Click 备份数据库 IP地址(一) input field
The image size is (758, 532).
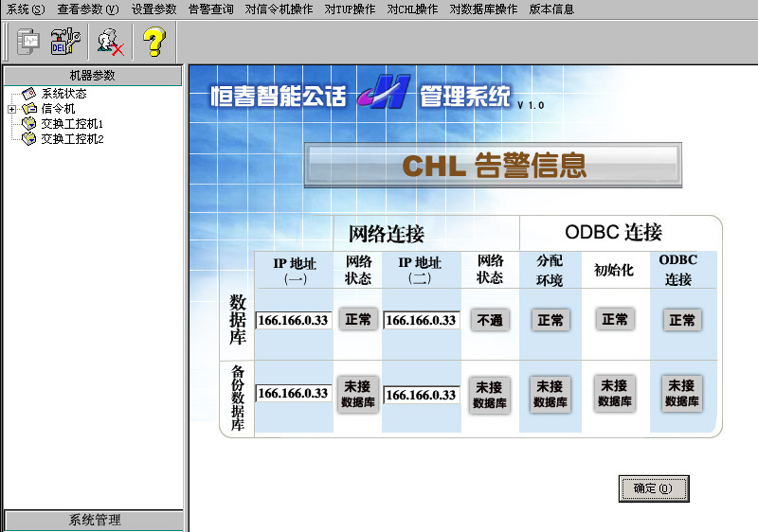(294, 393)
